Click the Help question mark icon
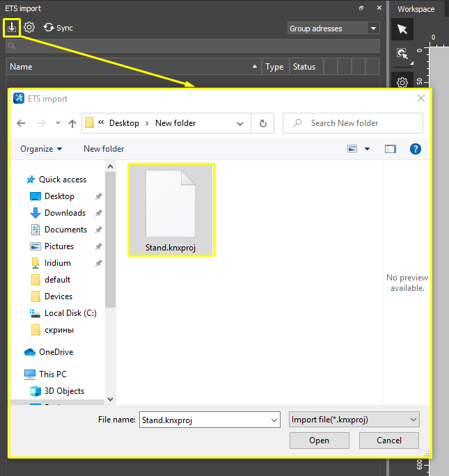Image resolution: width=449 pixels, height=476 pixels. coord(416,149)
